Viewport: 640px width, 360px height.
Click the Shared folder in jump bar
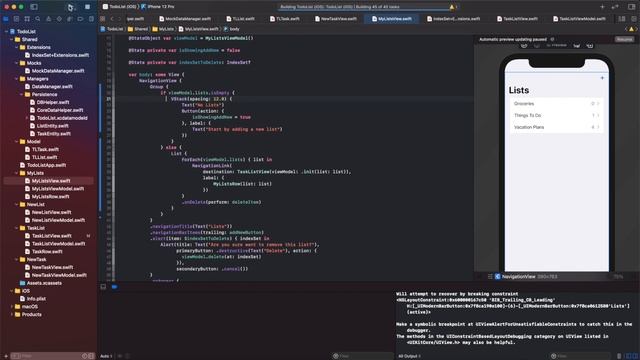pos(138,29)
